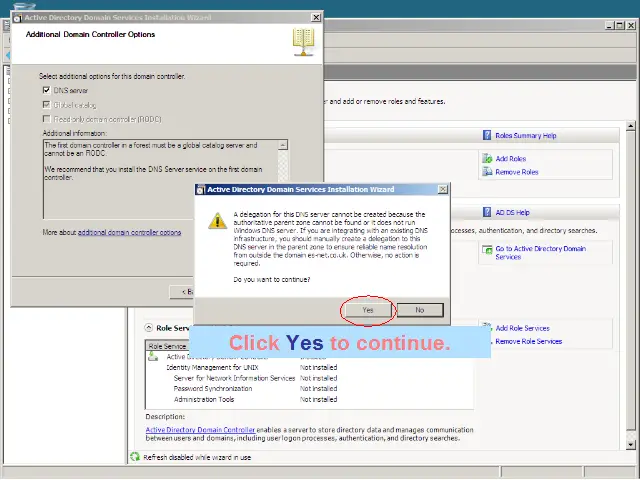Viewport: 640px width, 480px height.
Task: Close the delegation warning dialog with its X button
Action: point(443,189)
